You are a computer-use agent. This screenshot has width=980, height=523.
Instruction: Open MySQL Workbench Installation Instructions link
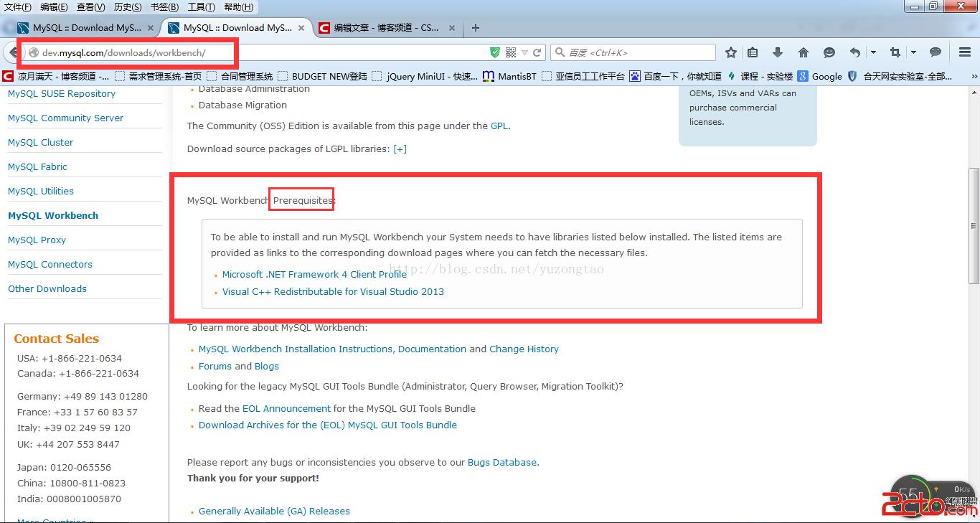[296, 349]
